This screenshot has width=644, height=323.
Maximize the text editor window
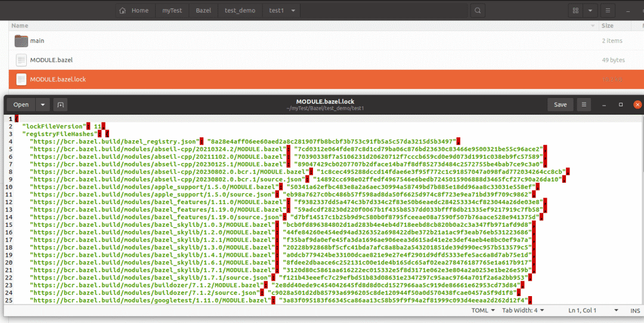621,104
